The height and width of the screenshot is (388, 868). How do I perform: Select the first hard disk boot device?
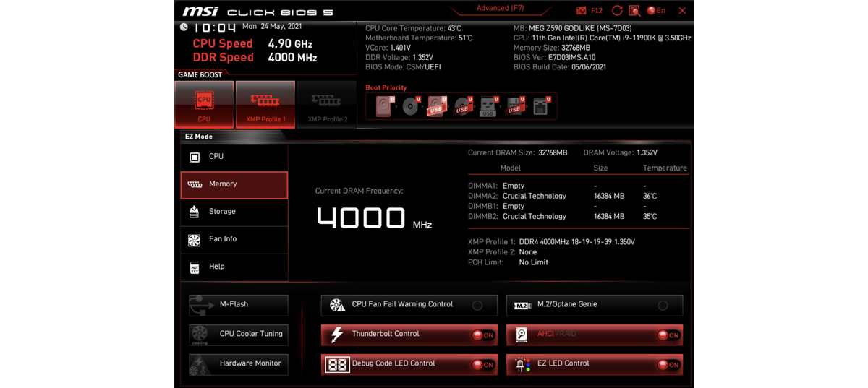click(x=384, y=107)
